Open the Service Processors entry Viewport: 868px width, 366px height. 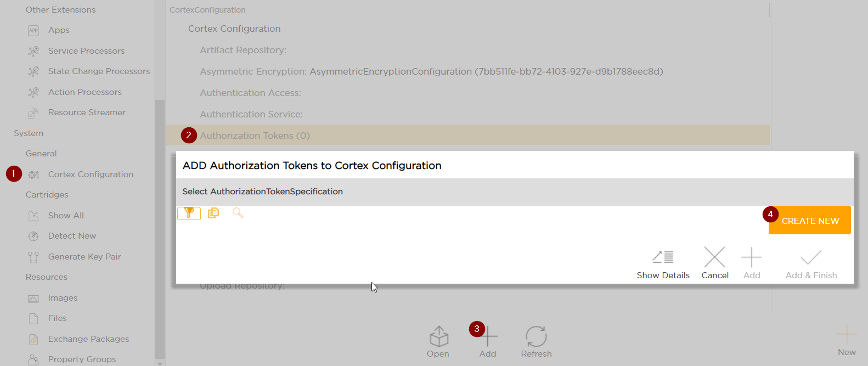[86, 51]
